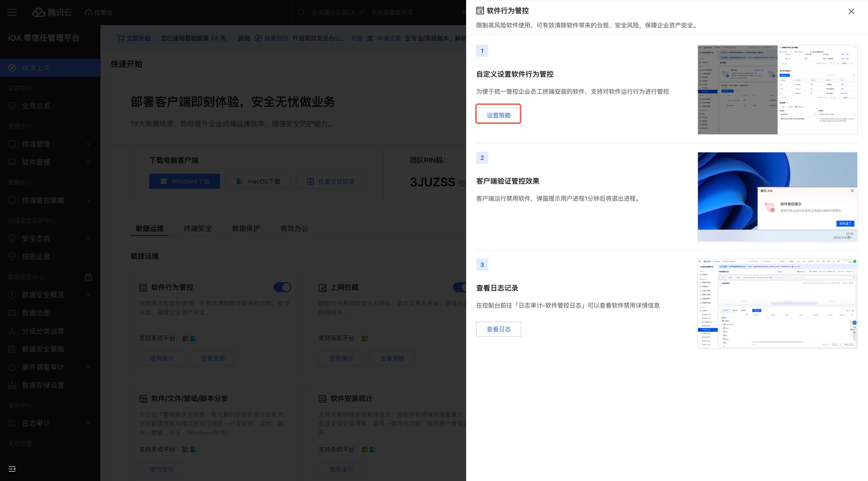Image resolution: width=868 pixels, height=481 pixels.
Task: Switch to the 数据保护 tab
Action: 246,228
